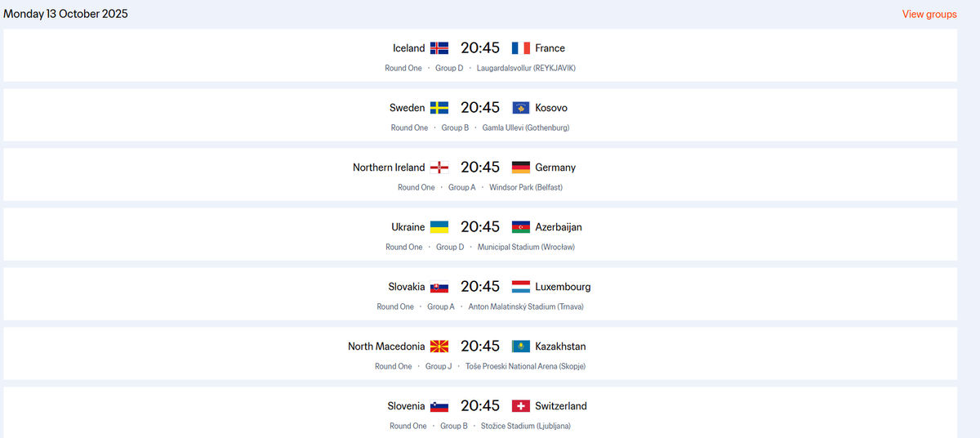This screenshot has width=980, height=438.
Task: Open the Ukraine vs Azerbaijan 20:45 kickoff
Action: pos(480,227)
